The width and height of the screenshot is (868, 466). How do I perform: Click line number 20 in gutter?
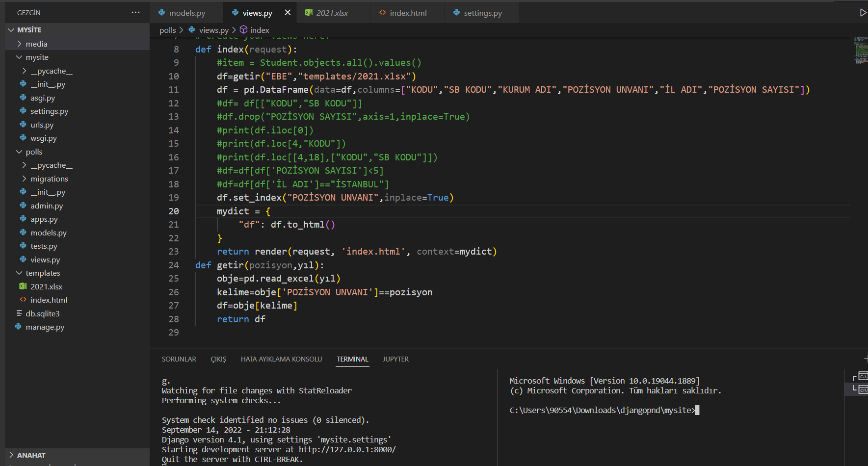tap(174, 211)
